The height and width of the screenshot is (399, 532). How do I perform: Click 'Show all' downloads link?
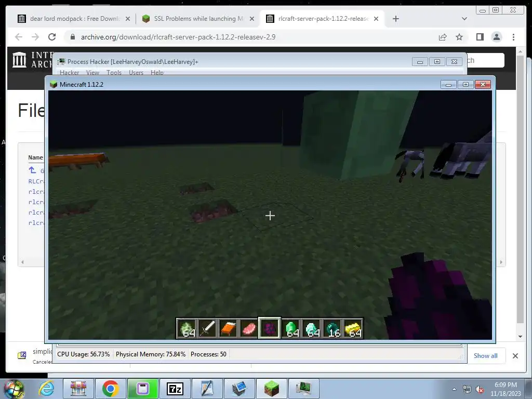pos(486,355)
